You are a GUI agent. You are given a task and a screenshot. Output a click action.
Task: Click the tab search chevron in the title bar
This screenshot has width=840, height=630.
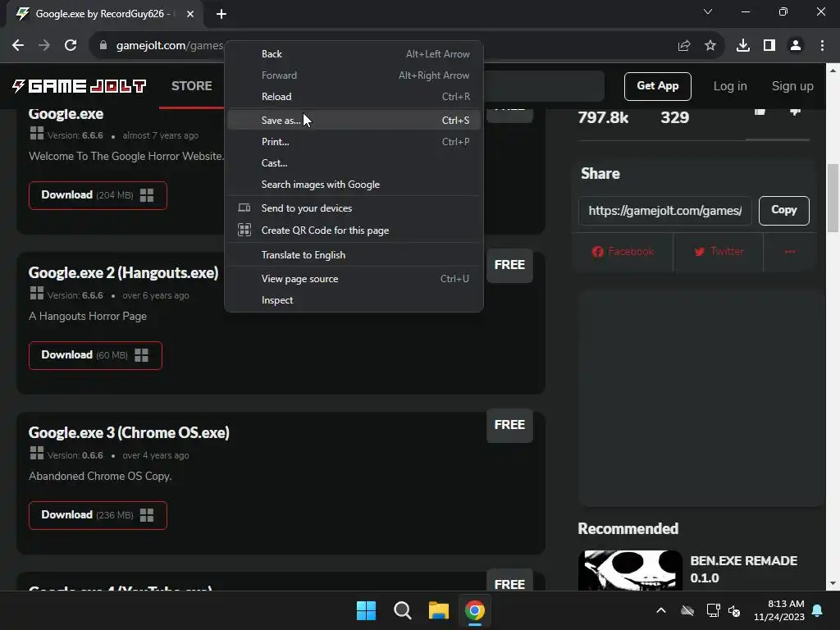click(708, 11)
